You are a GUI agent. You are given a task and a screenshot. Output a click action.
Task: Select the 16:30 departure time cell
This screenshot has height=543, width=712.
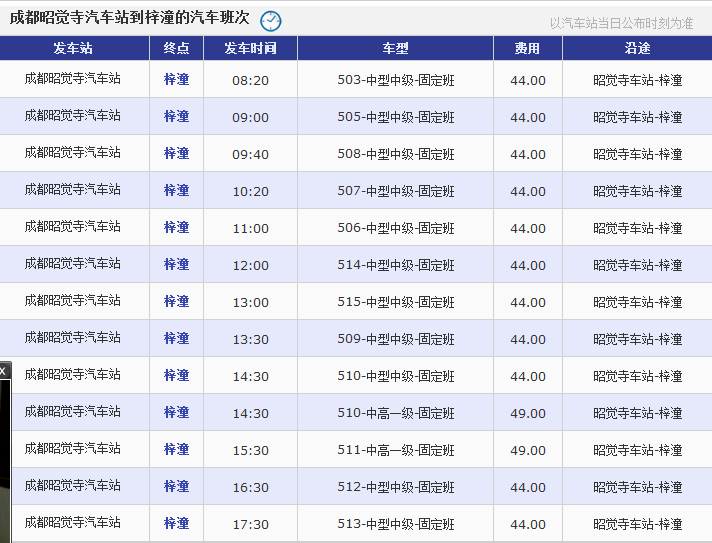251,488
